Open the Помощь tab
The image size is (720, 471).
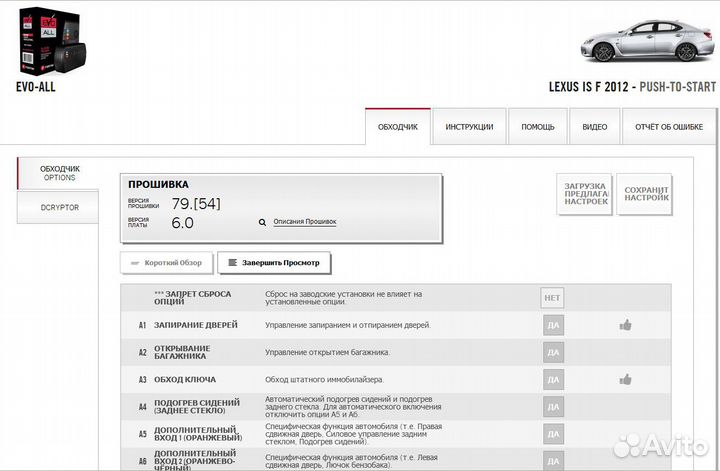[x=537, y=127]
